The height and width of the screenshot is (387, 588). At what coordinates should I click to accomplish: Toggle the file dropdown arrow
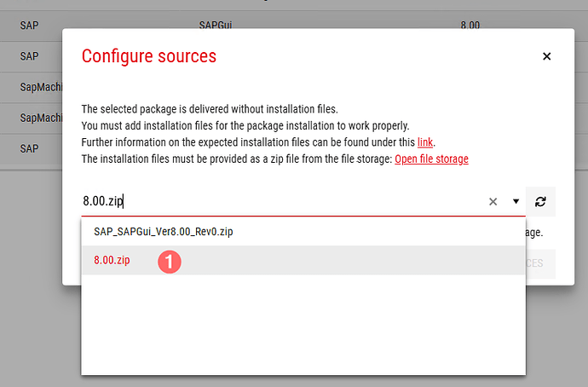tap(516, 201)
